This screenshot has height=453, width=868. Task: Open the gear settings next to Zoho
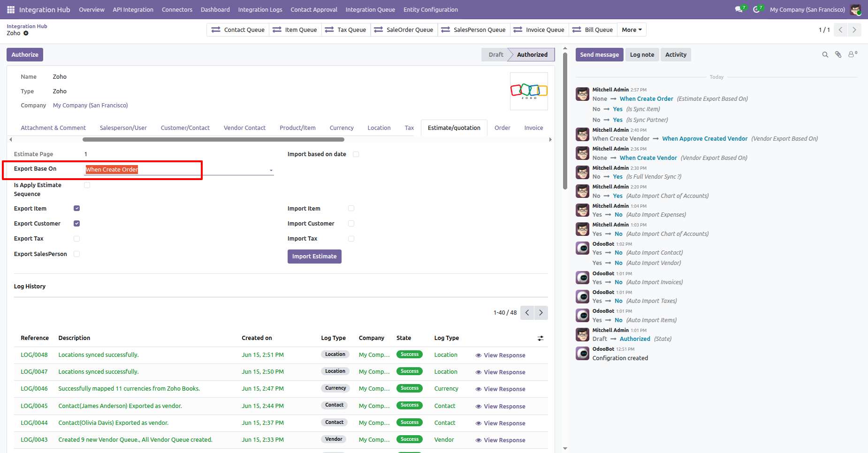pos(26,33)
